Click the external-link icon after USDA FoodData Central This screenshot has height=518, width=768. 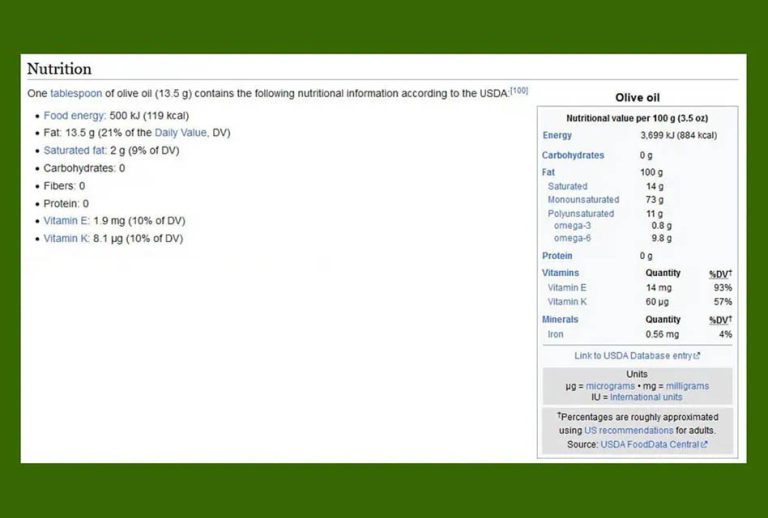(x=704, y=444)
